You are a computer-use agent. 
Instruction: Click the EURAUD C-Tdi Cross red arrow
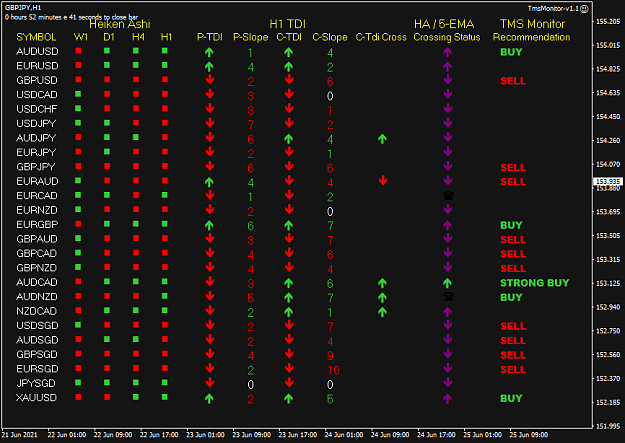(383, 180)
